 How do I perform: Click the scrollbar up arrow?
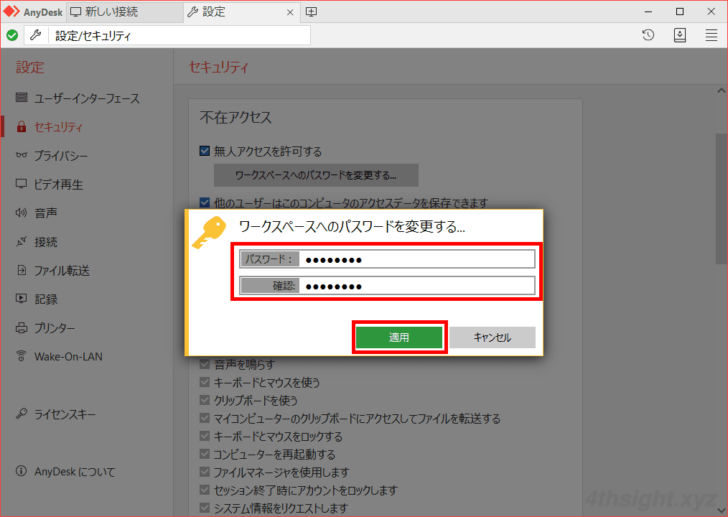click(x=721, y=90)
